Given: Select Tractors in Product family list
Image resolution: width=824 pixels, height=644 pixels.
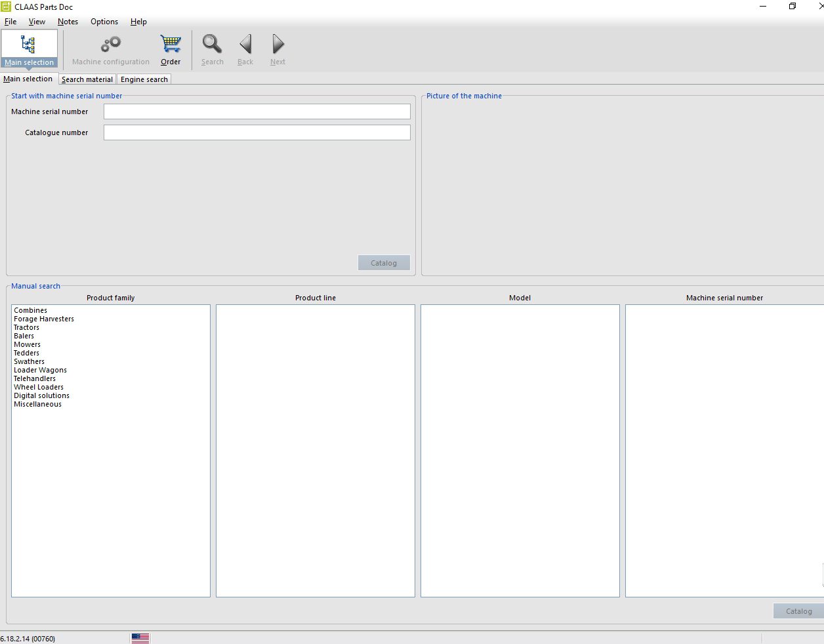Looking at the screenshot, I should [x=27, y=327].
